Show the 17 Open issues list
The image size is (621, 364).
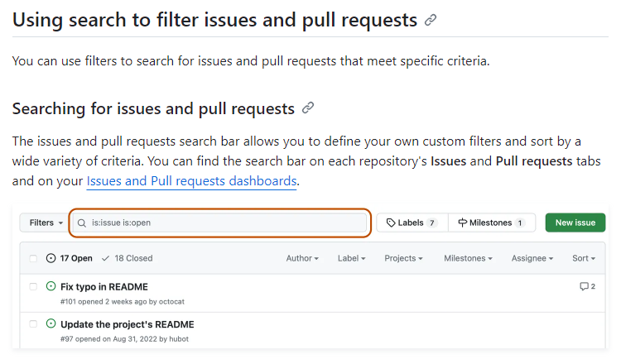(x=70, y=258)
